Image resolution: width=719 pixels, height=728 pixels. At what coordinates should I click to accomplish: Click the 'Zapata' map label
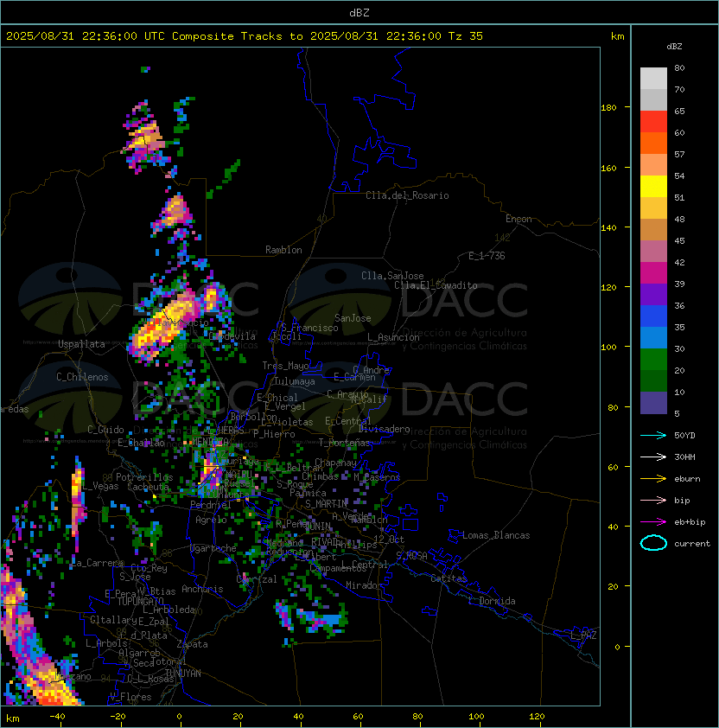pyautogui.click(x=192, y=644)
